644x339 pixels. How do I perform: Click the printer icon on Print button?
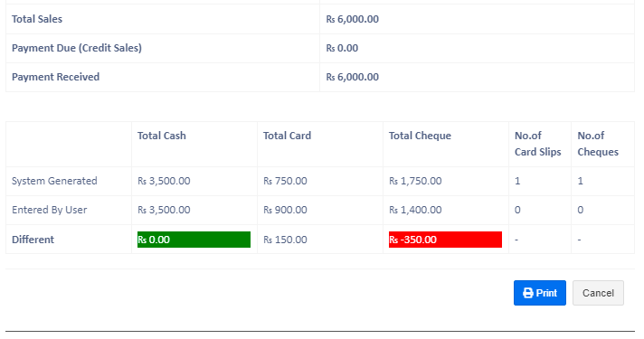[x=527, y=293]
